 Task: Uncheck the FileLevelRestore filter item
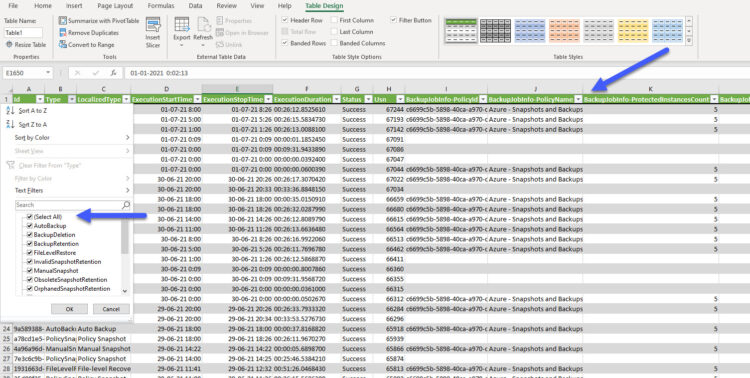[x=30, y=253]
